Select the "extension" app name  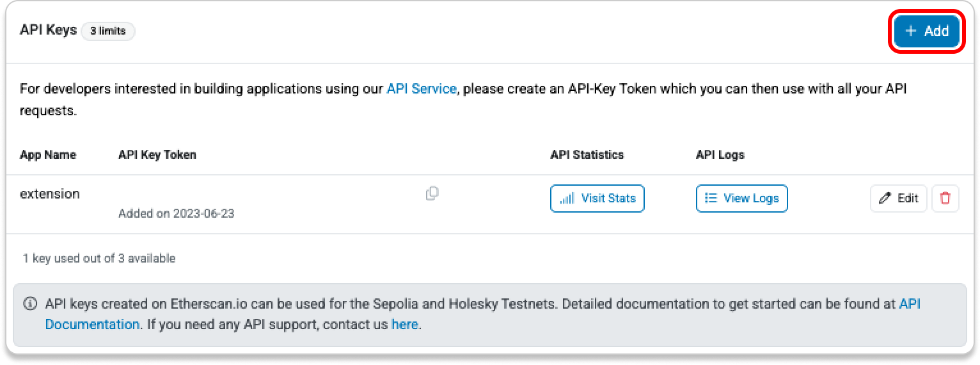[50, 193]
